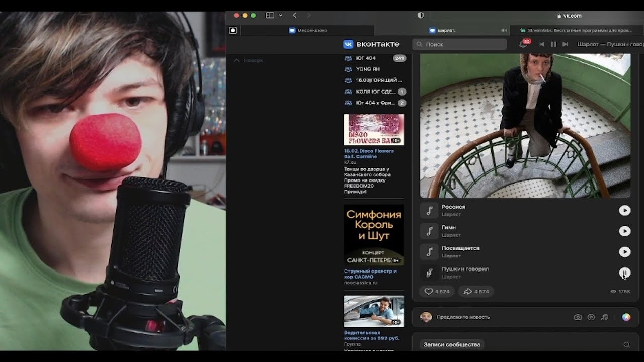Click the music note icon beside Россися
The image size is (644, 362).
pos(429,211)
